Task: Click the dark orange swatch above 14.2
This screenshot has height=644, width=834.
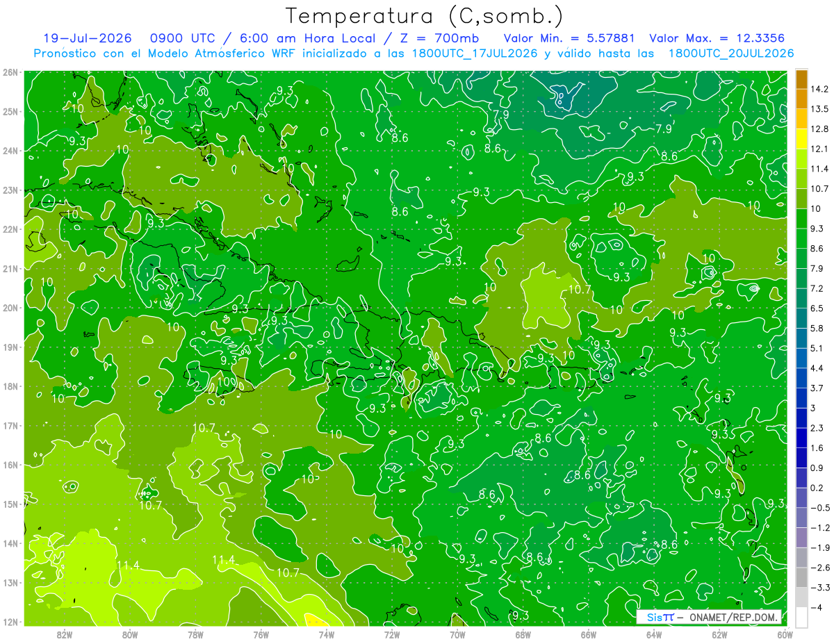Action: 801,79
